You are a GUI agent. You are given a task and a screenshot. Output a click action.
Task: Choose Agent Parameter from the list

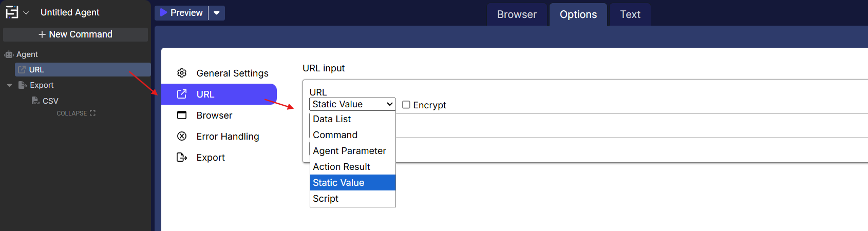(x=349, y=151)
